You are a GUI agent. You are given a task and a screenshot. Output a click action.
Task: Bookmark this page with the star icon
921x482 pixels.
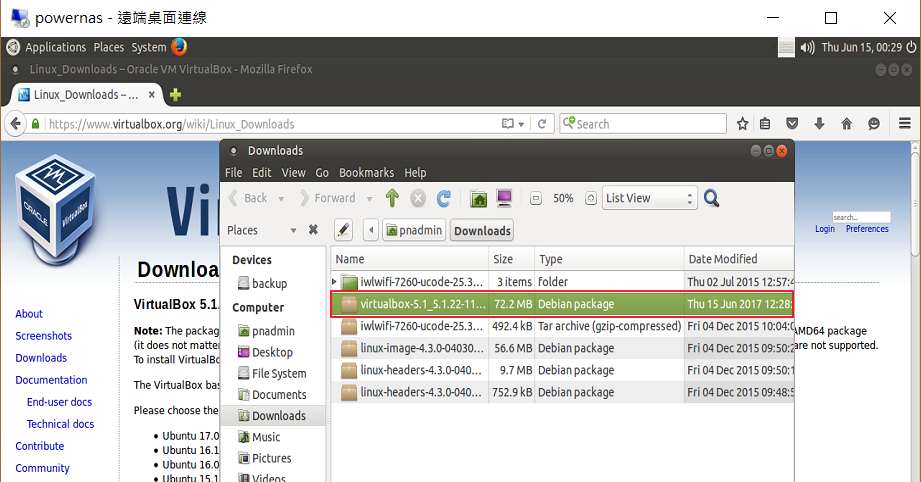[742, 124]
